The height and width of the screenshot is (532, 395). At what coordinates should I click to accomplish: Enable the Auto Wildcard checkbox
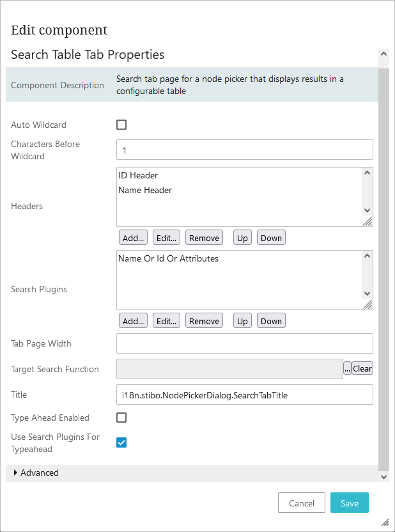pyautogui.click(x=121, y=125)
